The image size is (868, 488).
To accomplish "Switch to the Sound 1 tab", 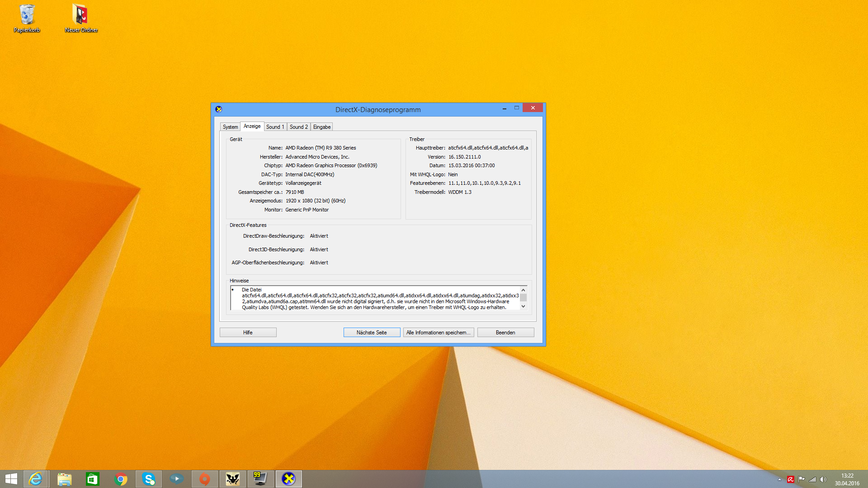I will pyautogui.click(x=275, y=127).
